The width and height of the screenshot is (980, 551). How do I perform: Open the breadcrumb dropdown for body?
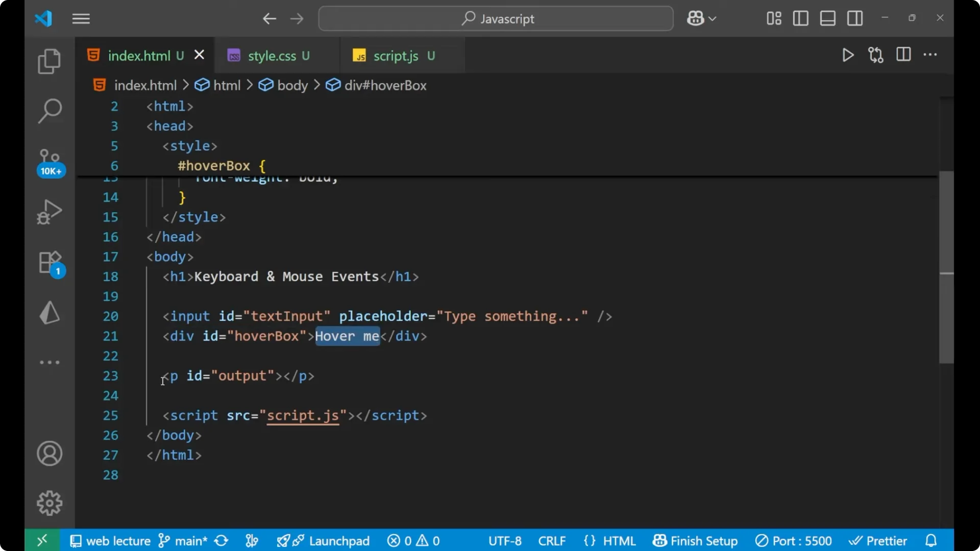click(292, 85)
